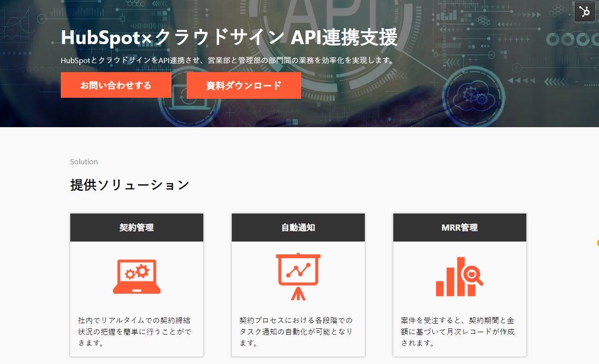This screenshot has height=364, width=599.
Task: Click the お問い合わせする button
Action: point(116,85)
